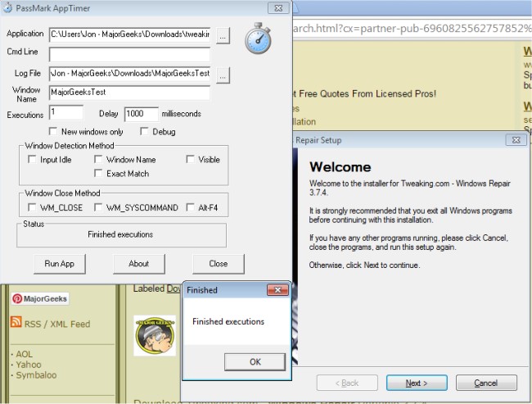The height and width of the screenshot is (404, 532).
Task: Click the orange RSS feed icon
Action: (16, 321)
